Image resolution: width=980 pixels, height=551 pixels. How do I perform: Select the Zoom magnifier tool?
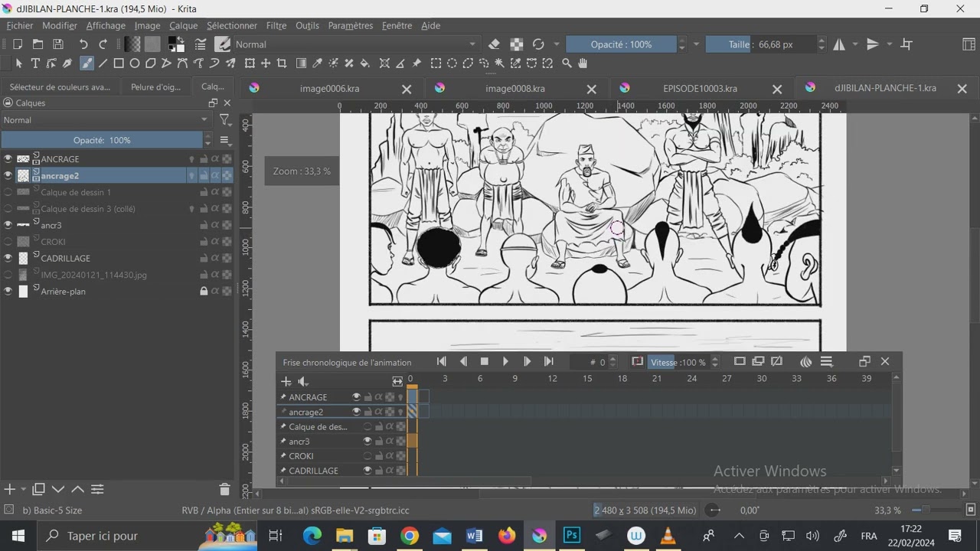567,64
